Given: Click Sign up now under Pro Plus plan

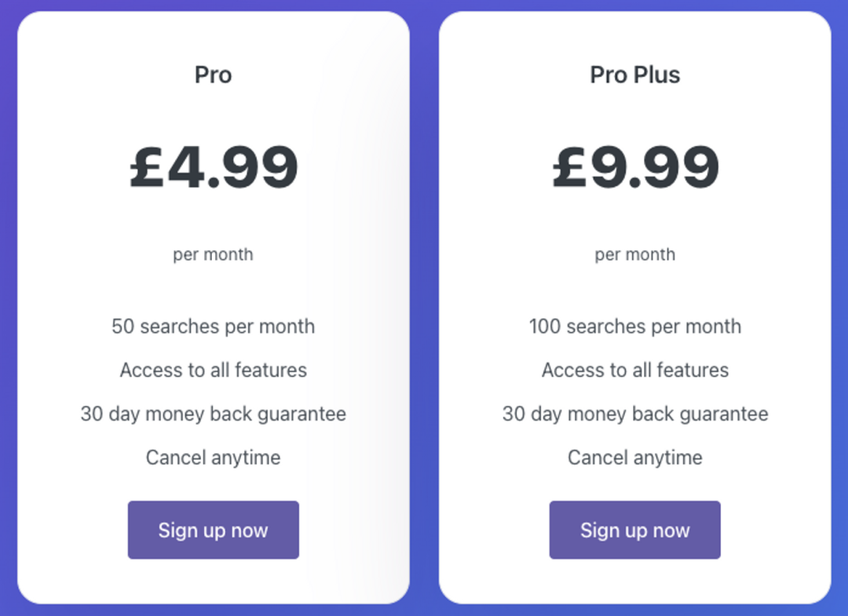Looking at the screenshot, I should coord(634,530).
